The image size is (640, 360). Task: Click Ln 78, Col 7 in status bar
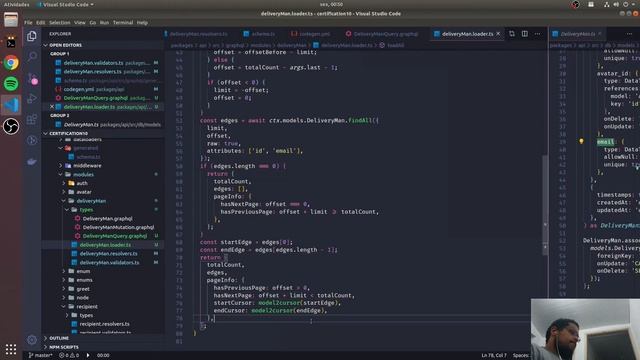click(x=494, y=355)
